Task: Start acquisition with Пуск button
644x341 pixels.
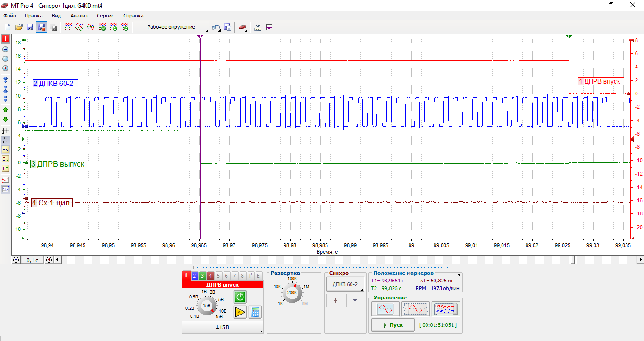Action: pos(393,325)
